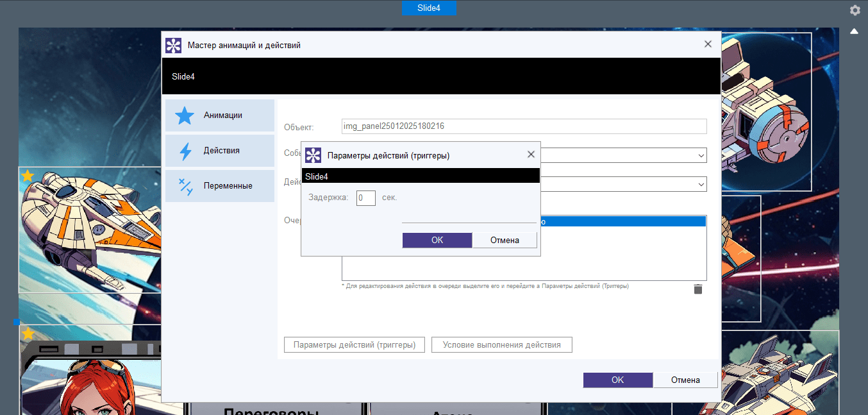Click Отмена in the Параметры действий dialog
Screen dimensions: 868x415
[x=505, y=240]
